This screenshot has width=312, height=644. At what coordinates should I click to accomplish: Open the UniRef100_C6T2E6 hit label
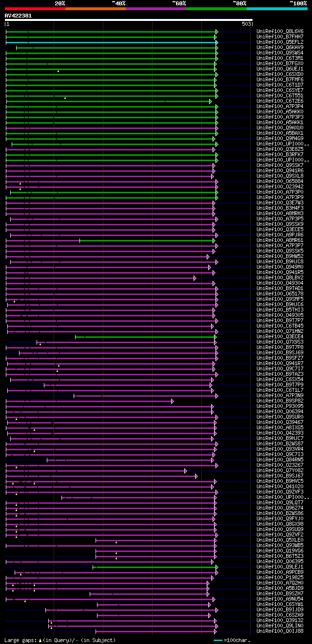pos(280,101)
